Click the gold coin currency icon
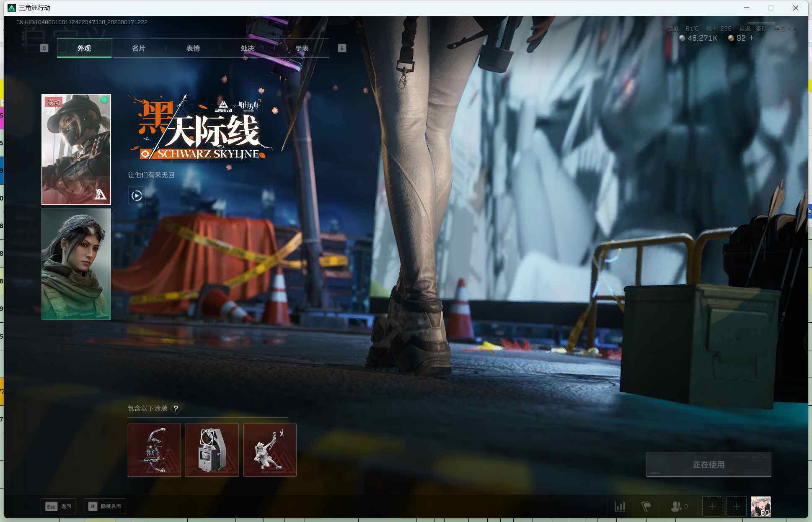The width and height of the screenshot is (812, 522). coord(731,38)
